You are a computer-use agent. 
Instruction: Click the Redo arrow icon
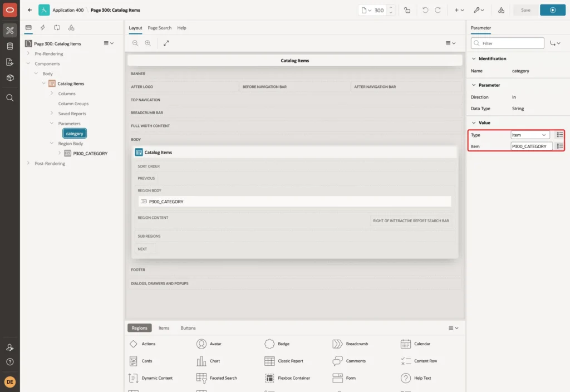click(438, 10)
